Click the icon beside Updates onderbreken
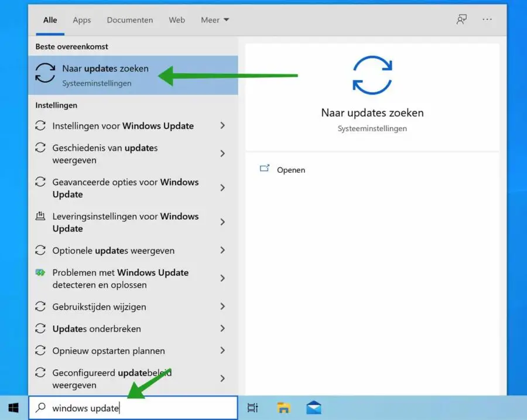 pos(40,329)
